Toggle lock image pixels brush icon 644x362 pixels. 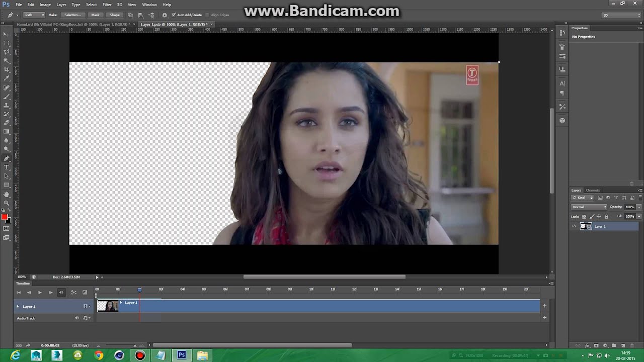pos(592,217)
